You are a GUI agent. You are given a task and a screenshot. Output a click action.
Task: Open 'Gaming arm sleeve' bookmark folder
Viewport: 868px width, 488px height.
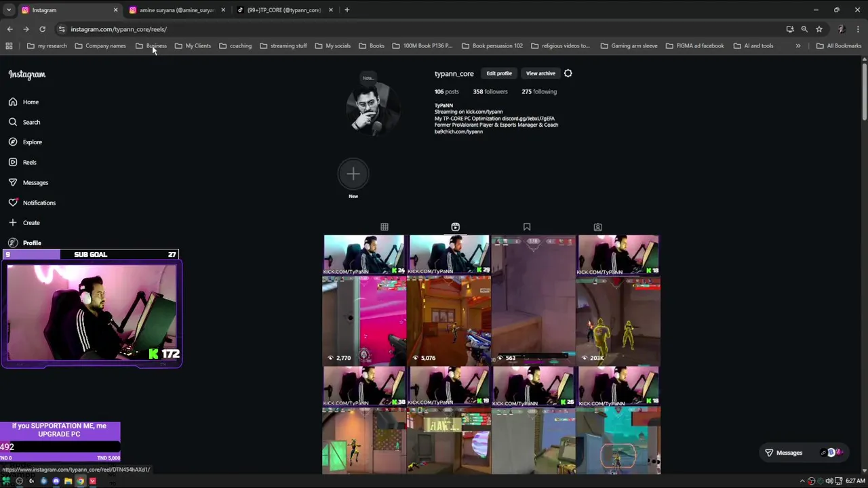coord(629,46)
